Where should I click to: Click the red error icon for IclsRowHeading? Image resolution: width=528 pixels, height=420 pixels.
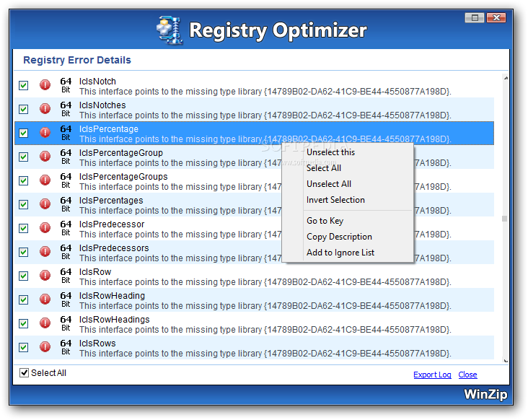point(45,299)
